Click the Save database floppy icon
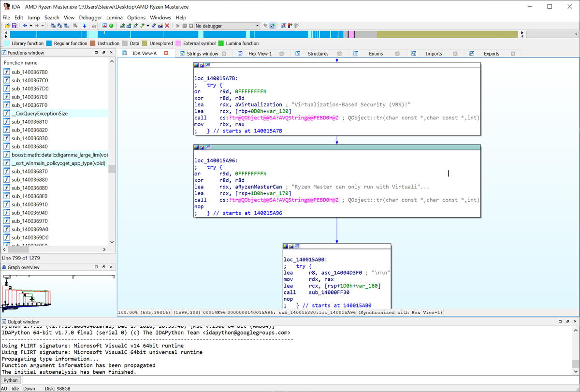 14,26
